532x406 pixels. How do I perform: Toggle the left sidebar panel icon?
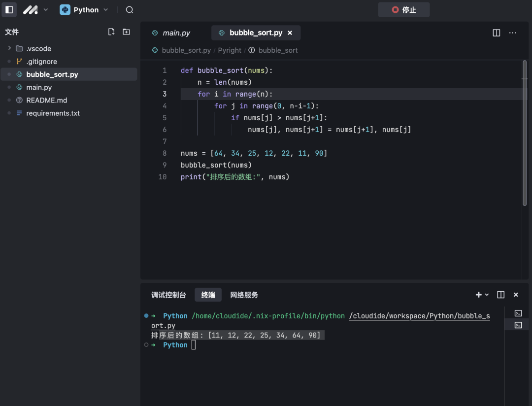pos(9,9)
